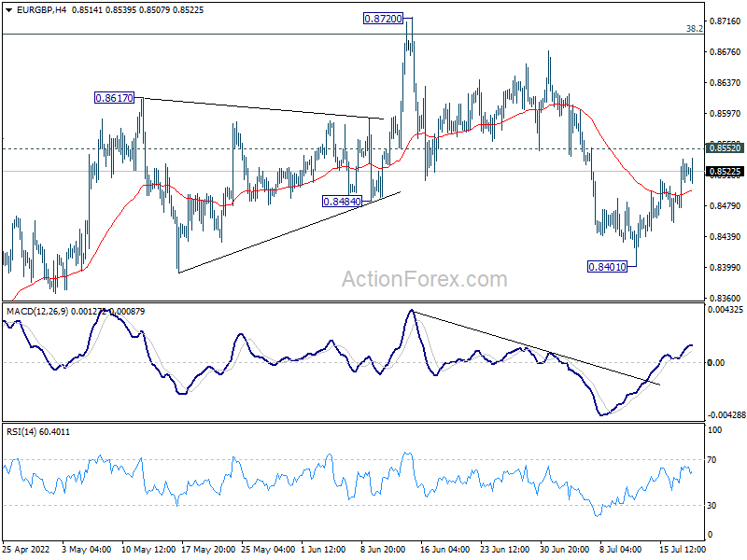Click the 1 Jun 12:00 time label
747x560 pixels.
click(323, 549)
